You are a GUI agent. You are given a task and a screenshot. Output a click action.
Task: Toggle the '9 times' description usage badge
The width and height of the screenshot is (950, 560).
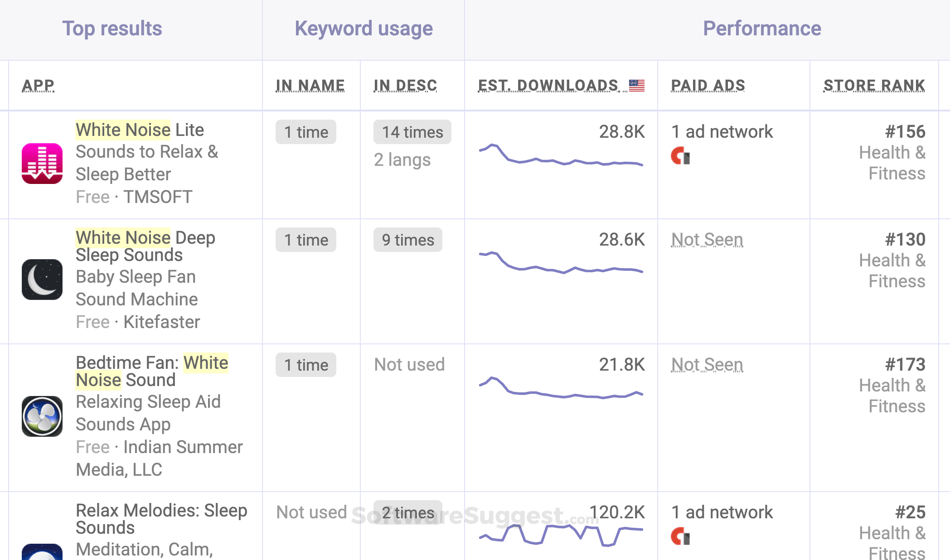407,240
